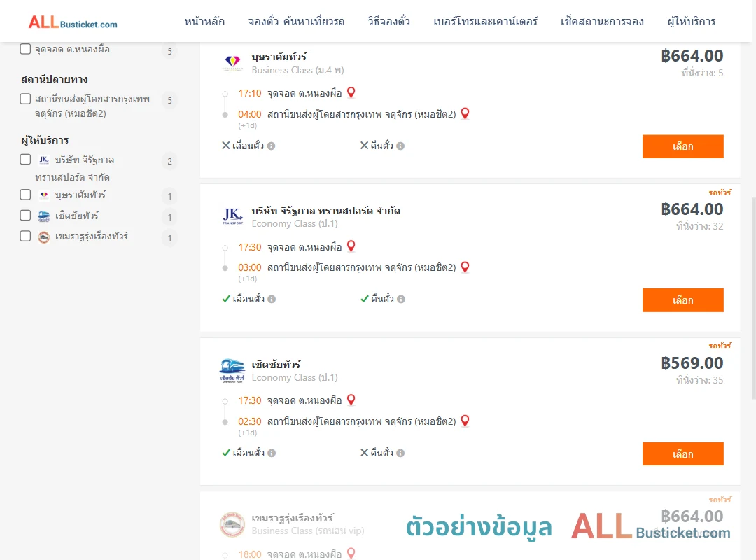Show คืนตั๋ว info icon on บุษราคัมทัวร์ card

(x=400, y=146)
